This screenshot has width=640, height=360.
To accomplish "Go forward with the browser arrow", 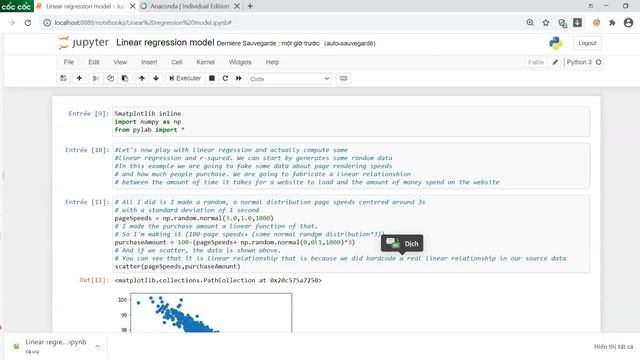I will tap(12, 23).
